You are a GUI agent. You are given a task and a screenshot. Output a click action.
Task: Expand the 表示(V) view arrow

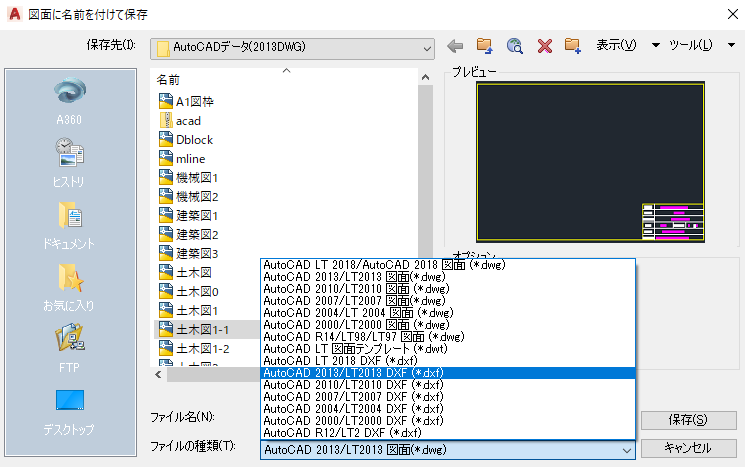[x=656, y=46]
